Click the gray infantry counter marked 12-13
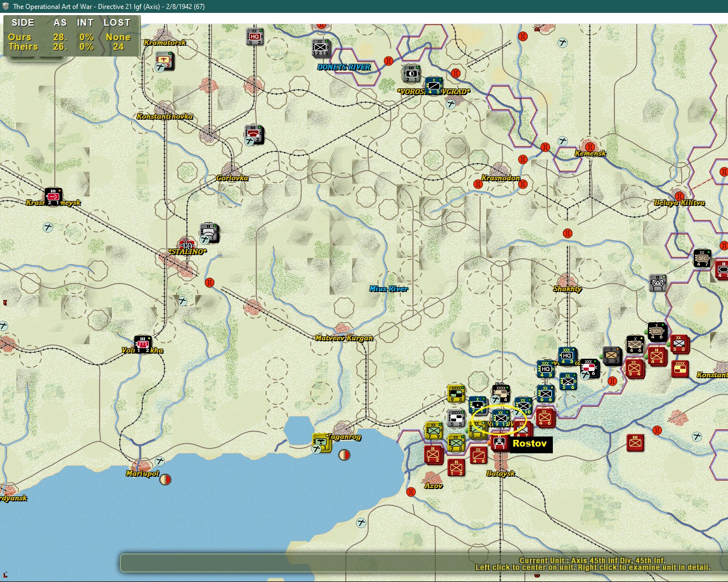This screenshot has height=582, width=728. [321, 48]
